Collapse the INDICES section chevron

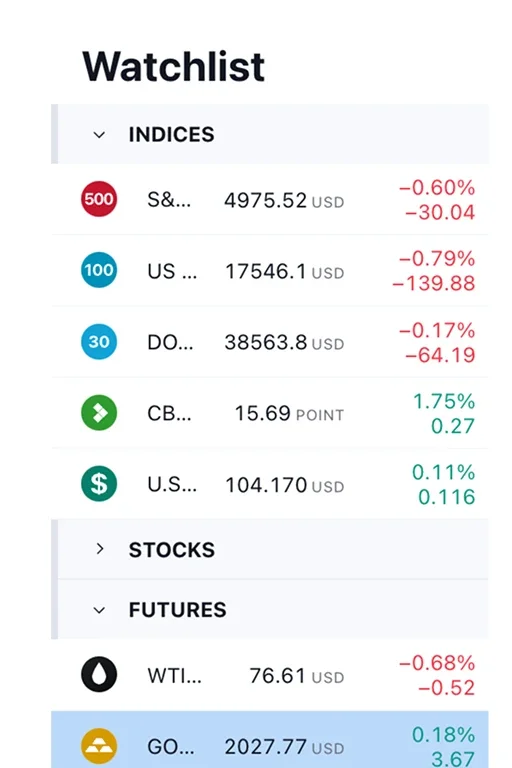click(99, 135)
